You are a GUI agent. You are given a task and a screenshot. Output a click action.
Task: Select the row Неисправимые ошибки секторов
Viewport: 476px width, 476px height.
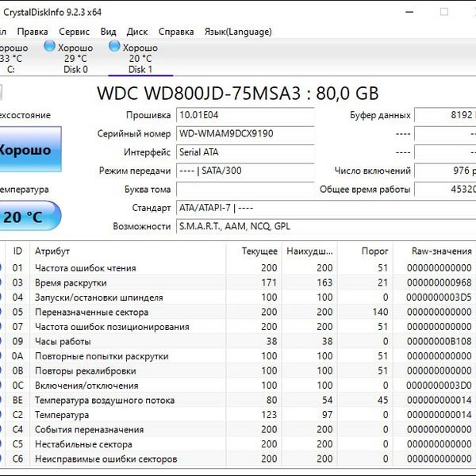point(238,459)
